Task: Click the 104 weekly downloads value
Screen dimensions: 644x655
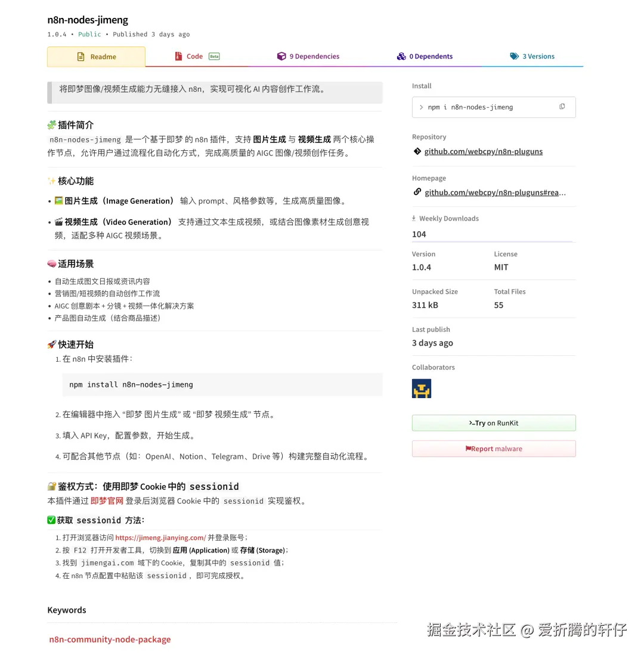Action: click(419, 234)
